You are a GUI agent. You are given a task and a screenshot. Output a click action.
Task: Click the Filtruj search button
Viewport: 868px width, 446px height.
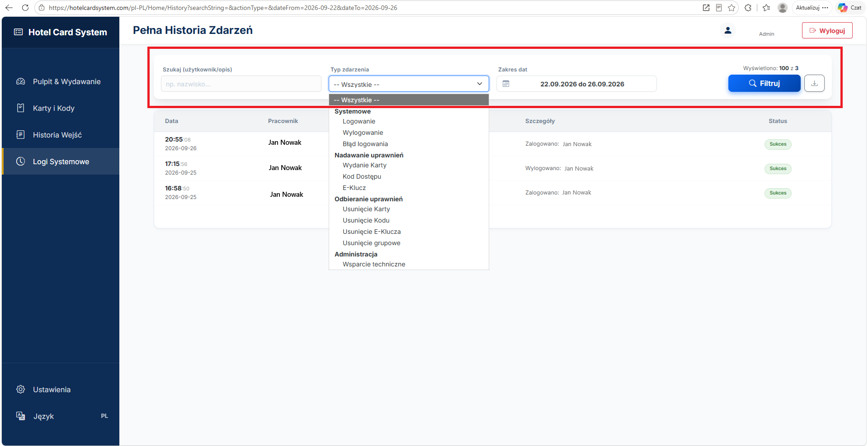point(764,83)
